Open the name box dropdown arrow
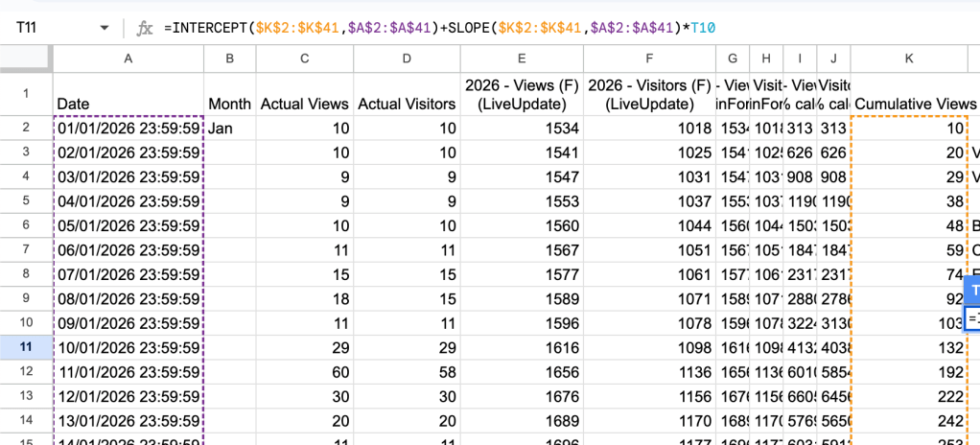980x445 pixels. point(105,28)
